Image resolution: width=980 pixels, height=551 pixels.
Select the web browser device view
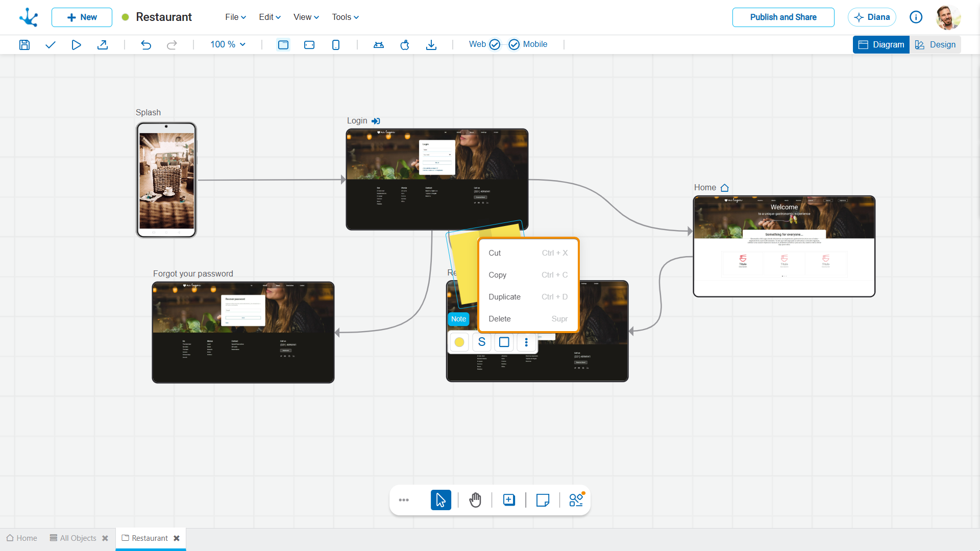[283, 45]
